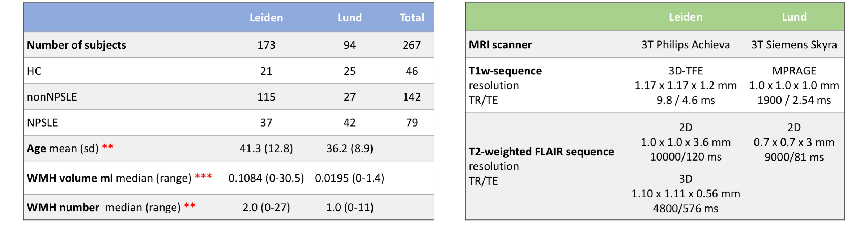
Task: Click the Leiden nonNPSLE count 115
Action: (x=266, y=97)
